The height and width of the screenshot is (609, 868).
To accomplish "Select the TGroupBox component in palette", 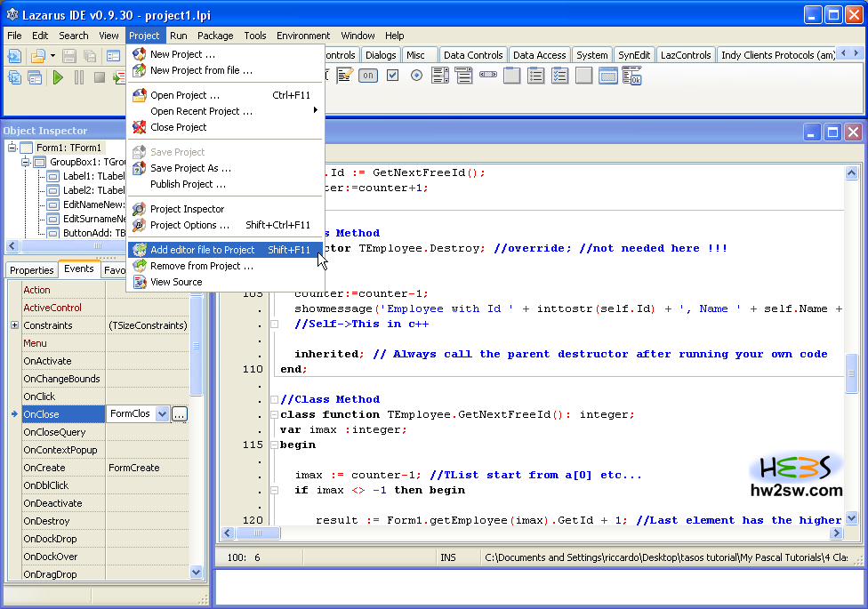I will tap(511, 76).
